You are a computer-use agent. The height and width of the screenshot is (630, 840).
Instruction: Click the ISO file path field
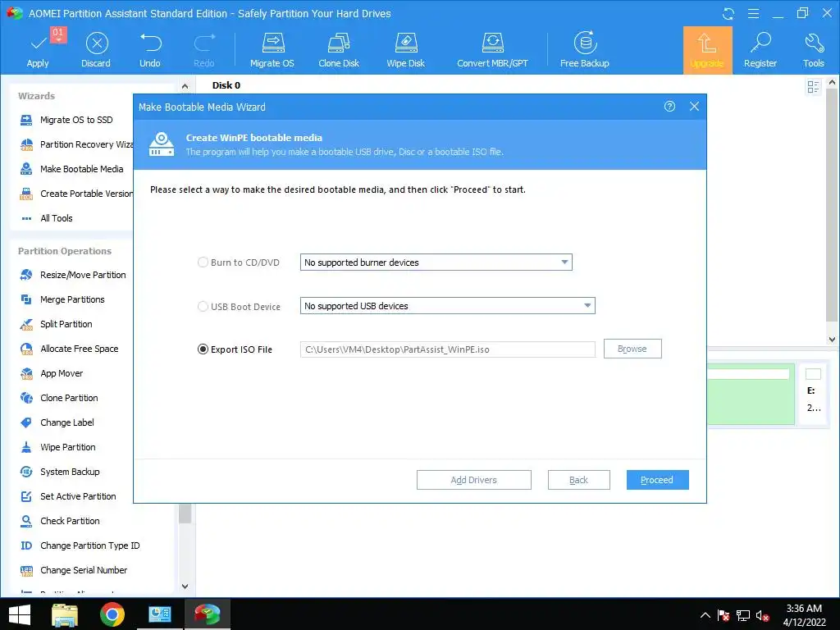447,349
